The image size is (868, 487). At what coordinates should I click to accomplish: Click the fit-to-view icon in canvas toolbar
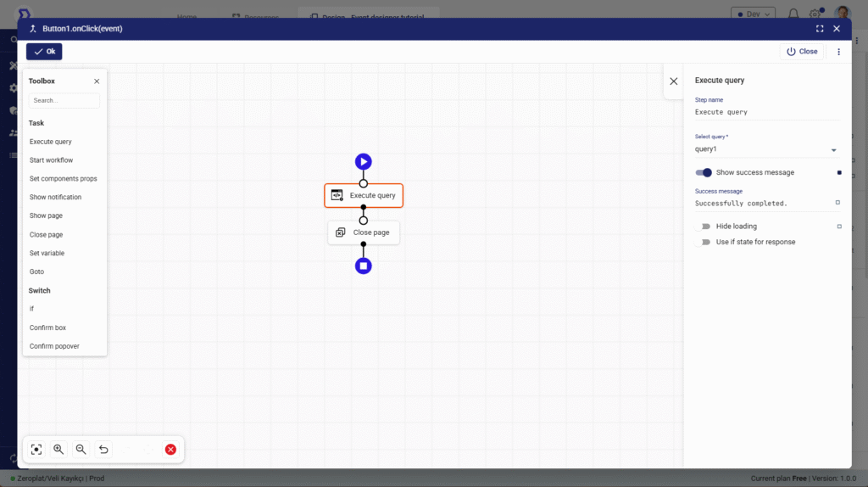(x=36, y=450)
